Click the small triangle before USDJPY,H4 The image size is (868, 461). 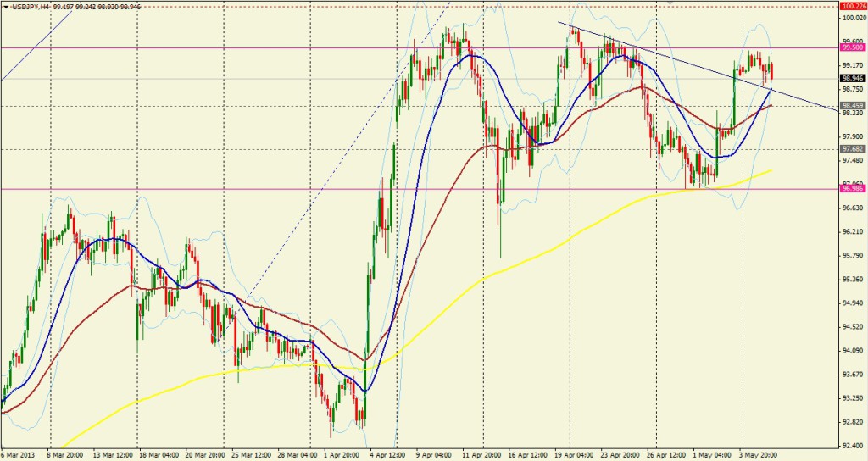point(6,7)
